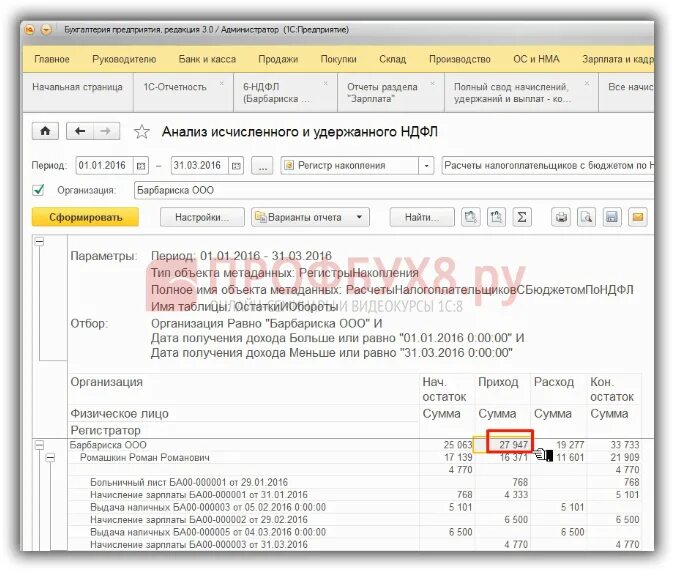Open the round dropdown menu in the title bar

tap(46, 30)
